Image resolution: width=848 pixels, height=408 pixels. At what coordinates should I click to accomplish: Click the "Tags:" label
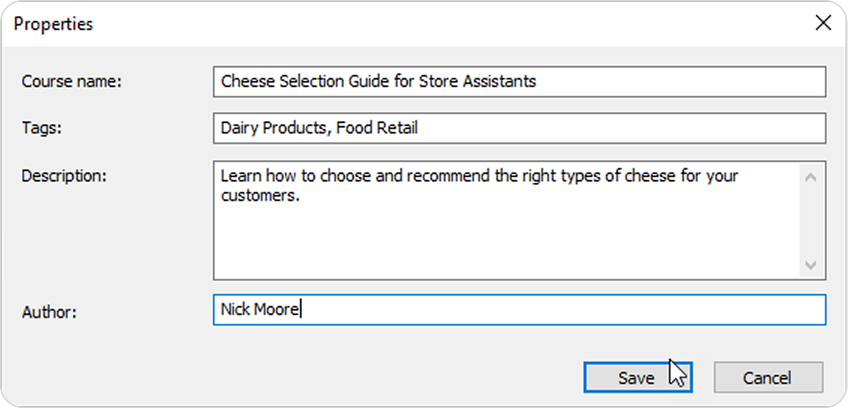[42, 128]
